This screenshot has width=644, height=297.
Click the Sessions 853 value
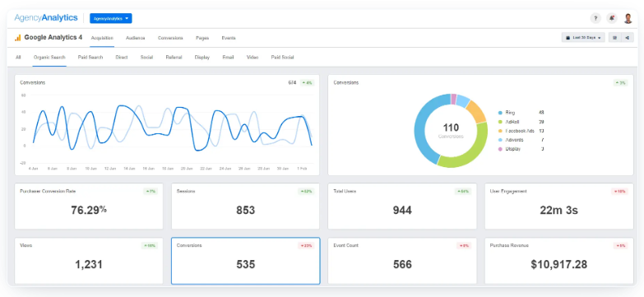[245, 211]
